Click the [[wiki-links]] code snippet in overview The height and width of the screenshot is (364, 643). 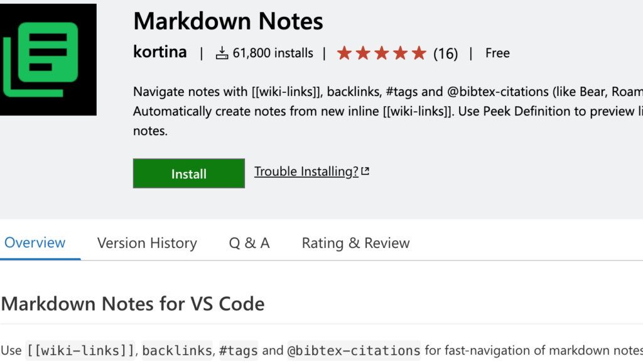(x=80, y=350)
